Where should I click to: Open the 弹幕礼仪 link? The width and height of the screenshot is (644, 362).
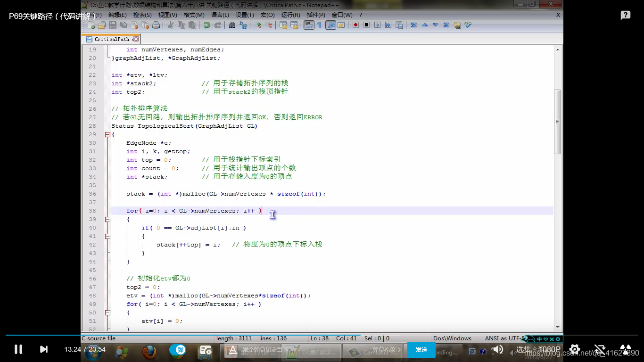click(x=387, y=350)
